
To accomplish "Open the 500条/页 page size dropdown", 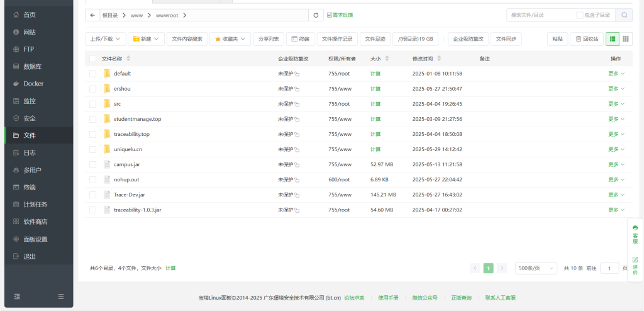I will point(536,268).
